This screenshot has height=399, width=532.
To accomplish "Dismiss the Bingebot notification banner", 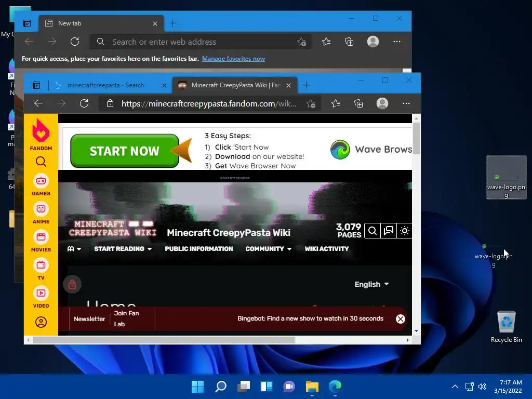I will click(x=401, y=319).
